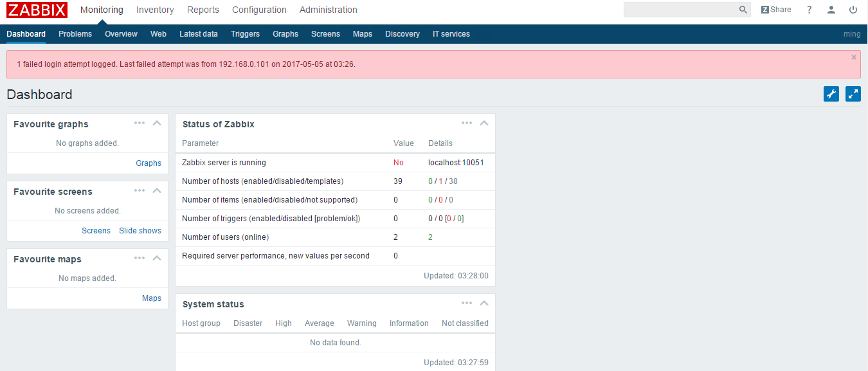The image size is (868, 371).
Task: Open the Web monitoring tab
Action: click(158, 34)
